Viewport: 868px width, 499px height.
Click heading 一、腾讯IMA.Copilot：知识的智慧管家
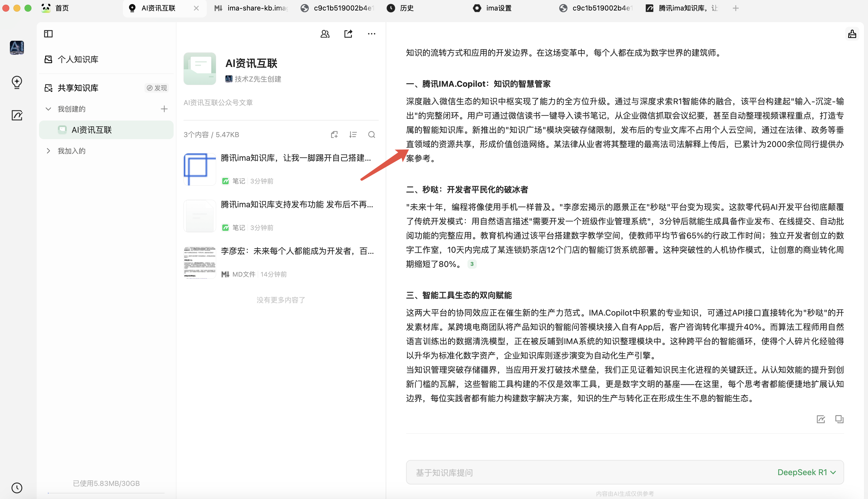(x=478, y=84)
